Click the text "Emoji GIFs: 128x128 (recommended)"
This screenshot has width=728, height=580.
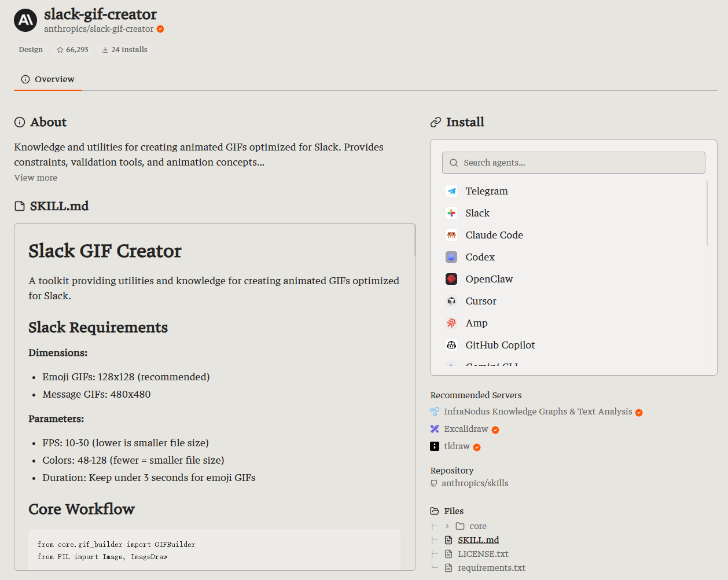tap(126, 377)
